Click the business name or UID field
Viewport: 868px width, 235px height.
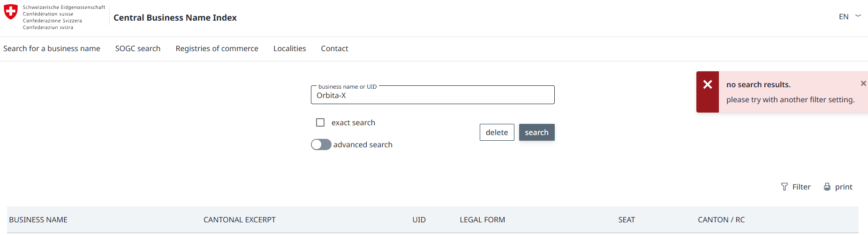tap(432, 96)
